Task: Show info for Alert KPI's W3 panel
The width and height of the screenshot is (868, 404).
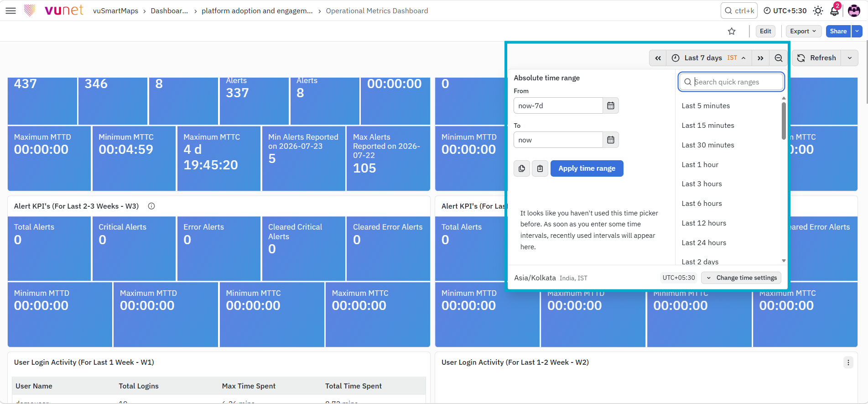Action: [151, 206]
